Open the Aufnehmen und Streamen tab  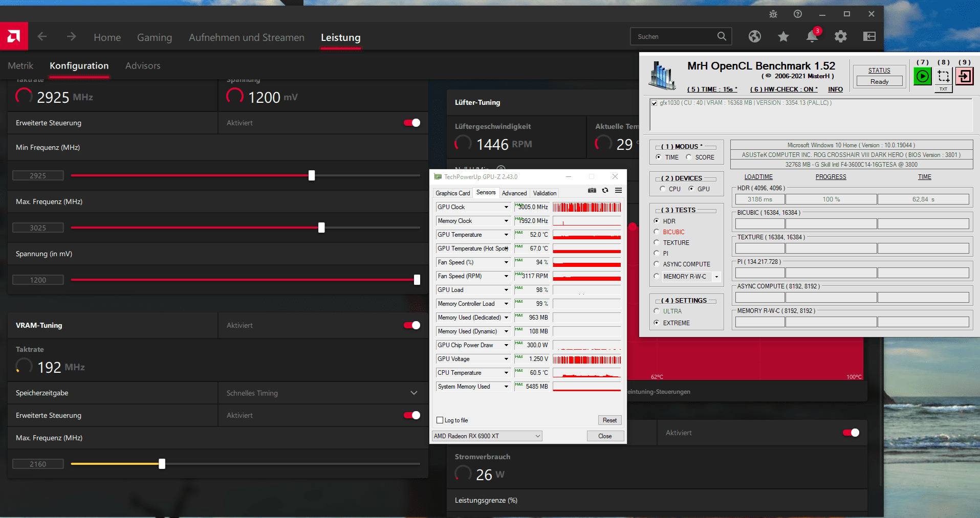point(247,37)
